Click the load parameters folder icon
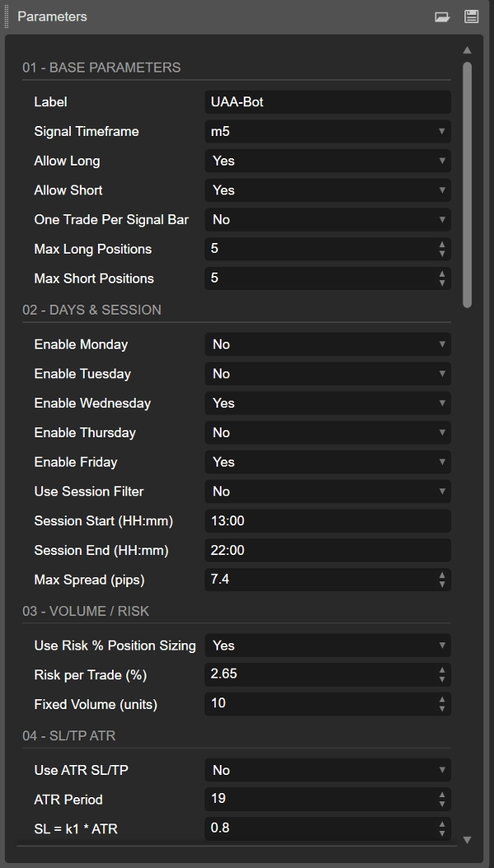Image resolution: width=494 pixels, height=868 pixels. point(443,16)
